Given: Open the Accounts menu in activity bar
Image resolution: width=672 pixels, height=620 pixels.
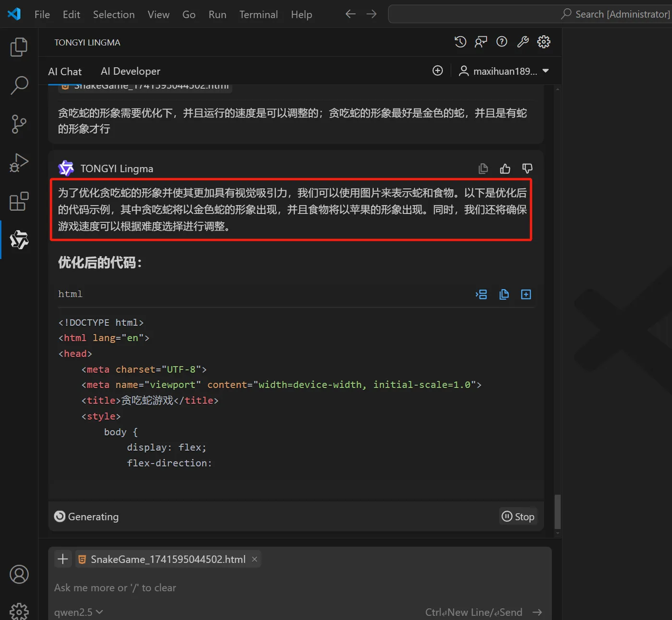Looking at the screenshot, I should (x=19, y=574).
